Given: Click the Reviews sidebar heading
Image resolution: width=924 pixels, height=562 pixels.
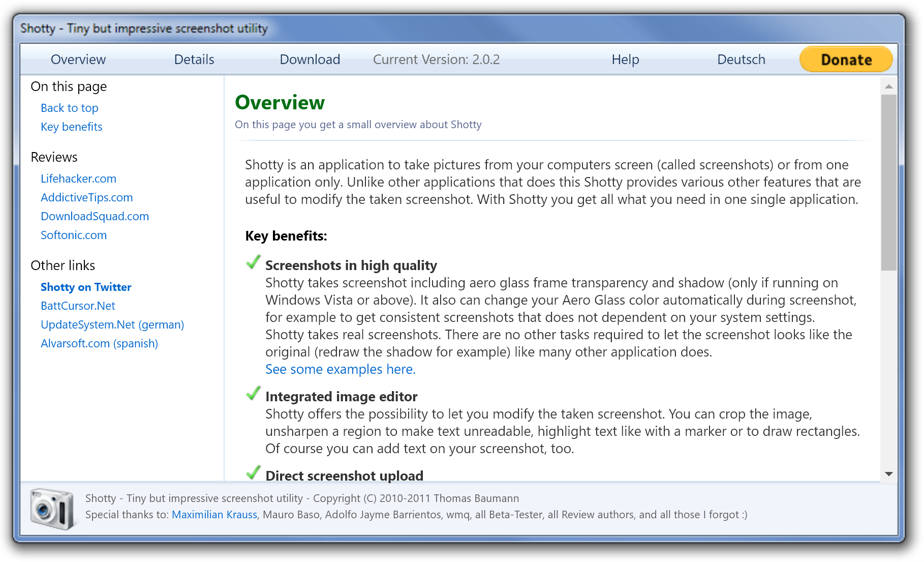Looking at the screenshot, I should 54,157.
